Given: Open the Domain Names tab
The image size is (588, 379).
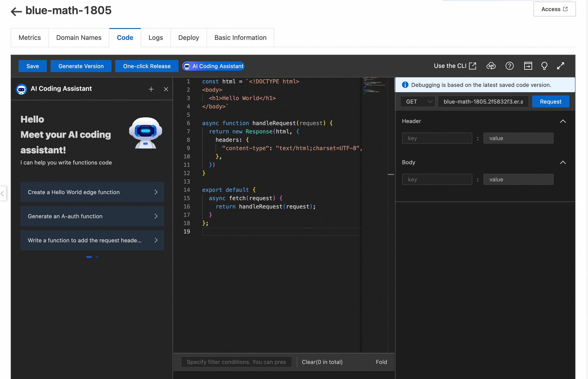Looking at the screenshot, I should 79,38.
